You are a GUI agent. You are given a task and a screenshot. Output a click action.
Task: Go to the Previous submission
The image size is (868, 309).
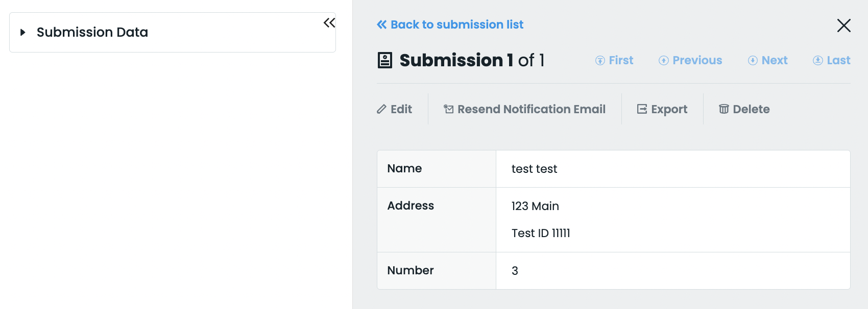(690, 60)
